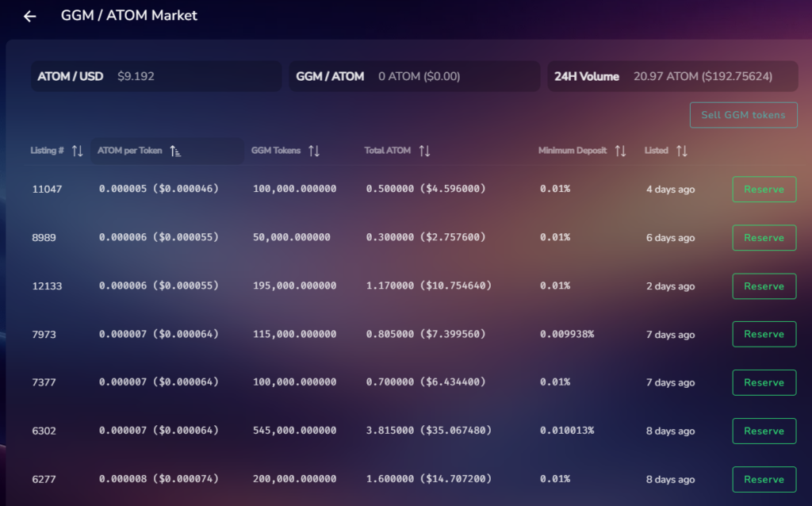Click total 0.500000 ($4.596000)
812x506 pixels.
coord(426,189)
